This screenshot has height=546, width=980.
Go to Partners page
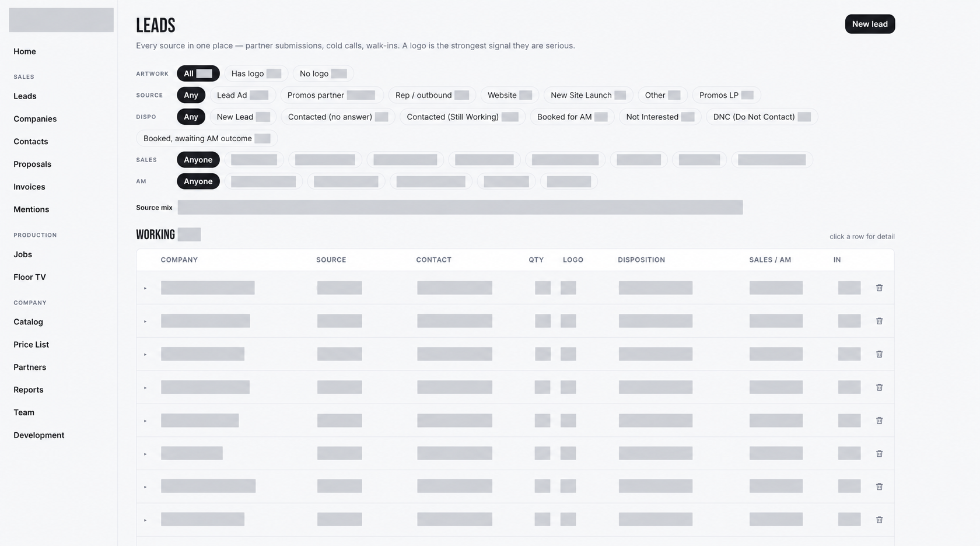pyautogui.click(x=30, y=367)
